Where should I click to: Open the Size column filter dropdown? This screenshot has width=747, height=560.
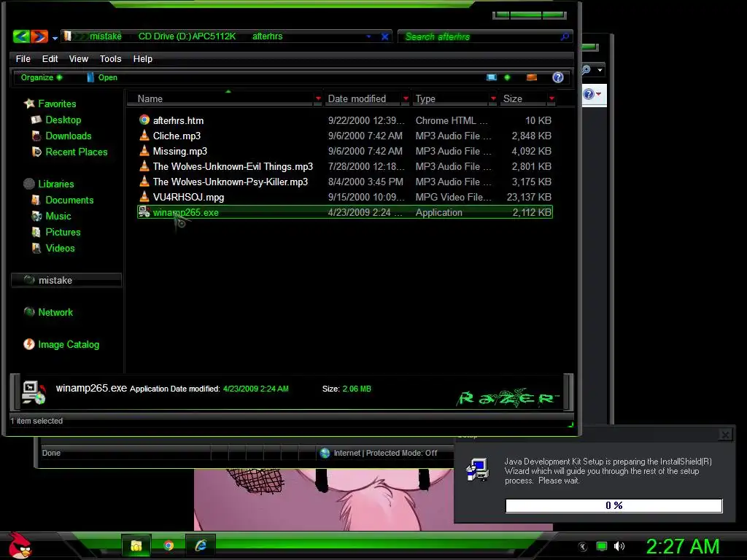551,98
